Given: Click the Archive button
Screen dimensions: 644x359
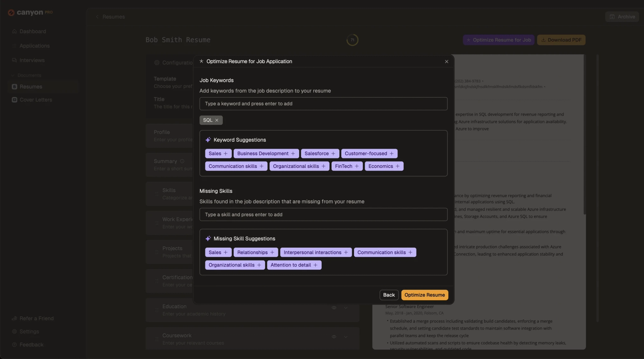Looking at the screenshot, I should [622, 16].
